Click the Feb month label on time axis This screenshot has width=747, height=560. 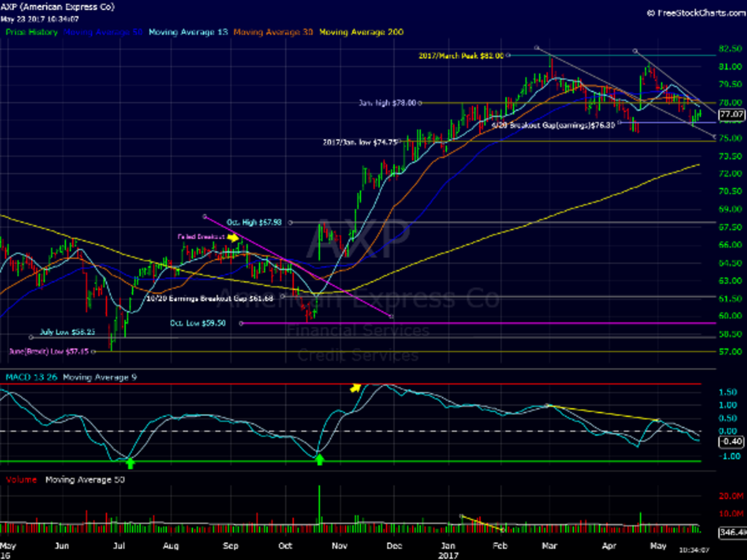point(499,545)
